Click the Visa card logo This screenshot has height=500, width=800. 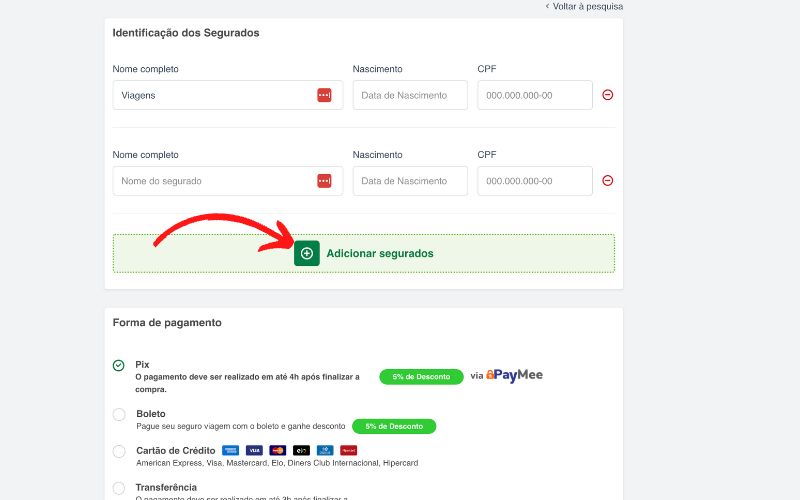coord(254,451)
